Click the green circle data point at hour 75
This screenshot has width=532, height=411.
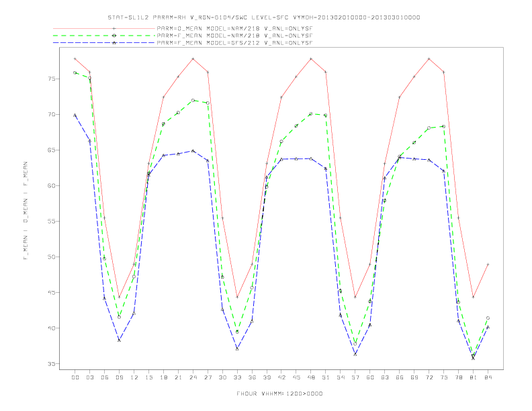[444, 126]
